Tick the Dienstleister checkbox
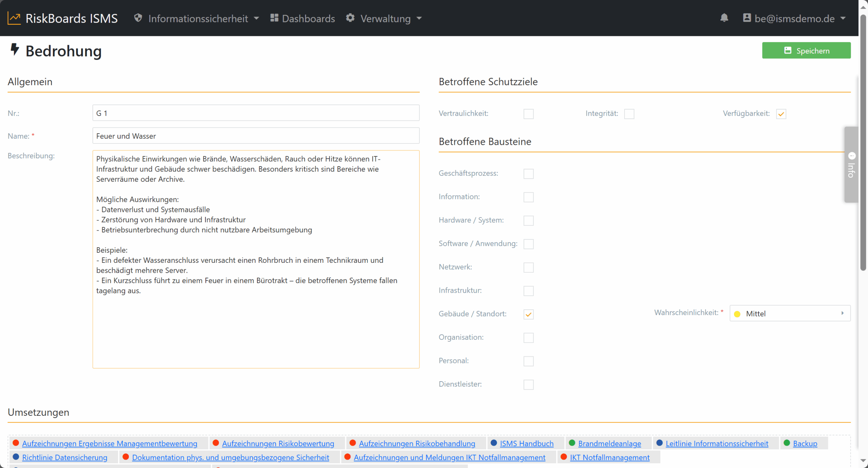The image size is (868, 468). pyautogui.click(x=528, y=385)
